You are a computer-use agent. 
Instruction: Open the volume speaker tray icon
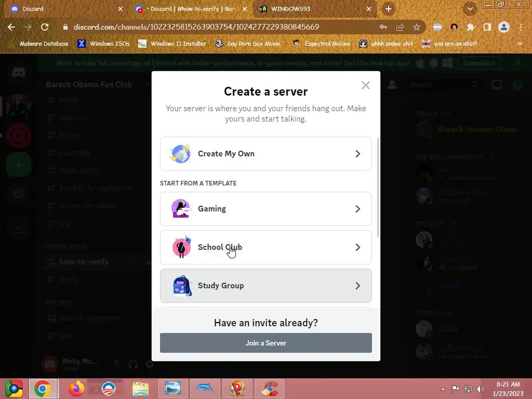[480, 389]
